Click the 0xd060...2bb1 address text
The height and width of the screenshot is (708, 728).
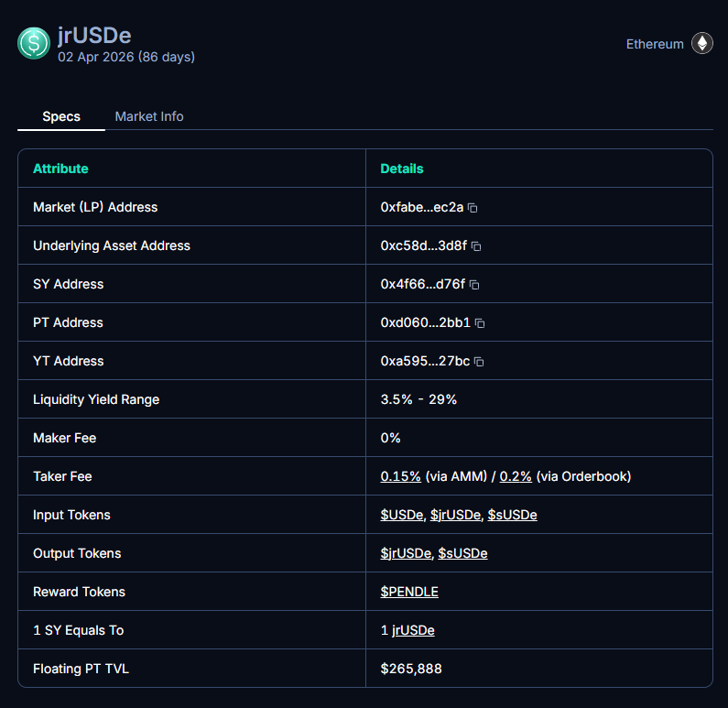tap(426, 322)
